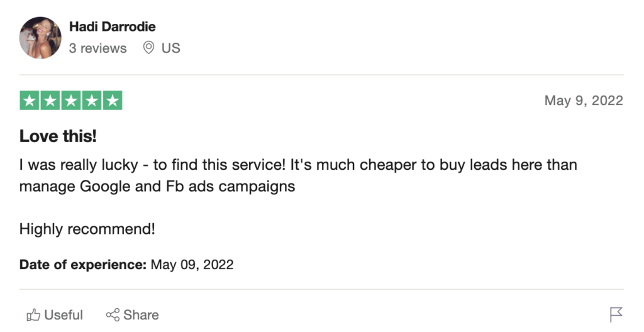Click the Share network icon

113,314
